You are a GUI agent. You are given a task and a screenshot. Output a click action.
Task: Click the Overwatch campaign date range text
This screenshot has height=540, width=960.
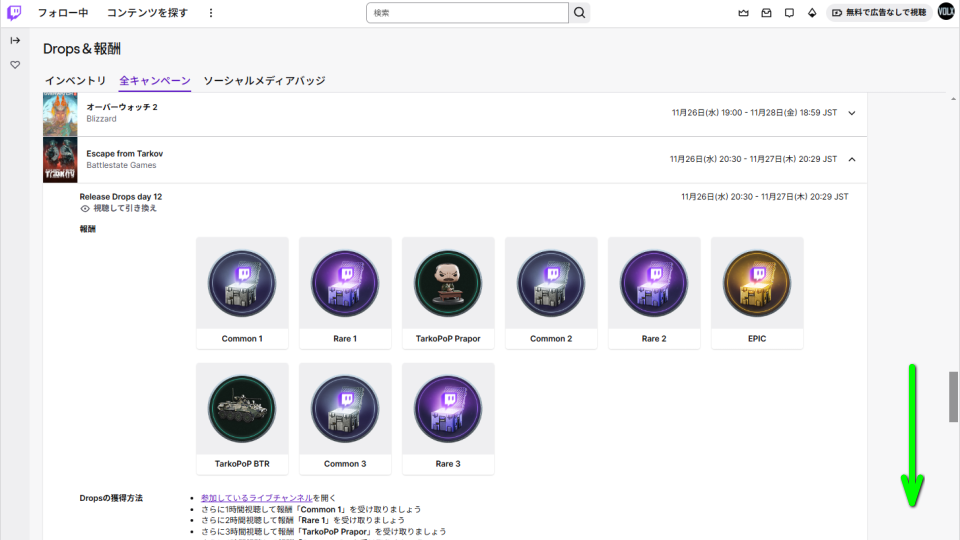(x=754, y=113)
